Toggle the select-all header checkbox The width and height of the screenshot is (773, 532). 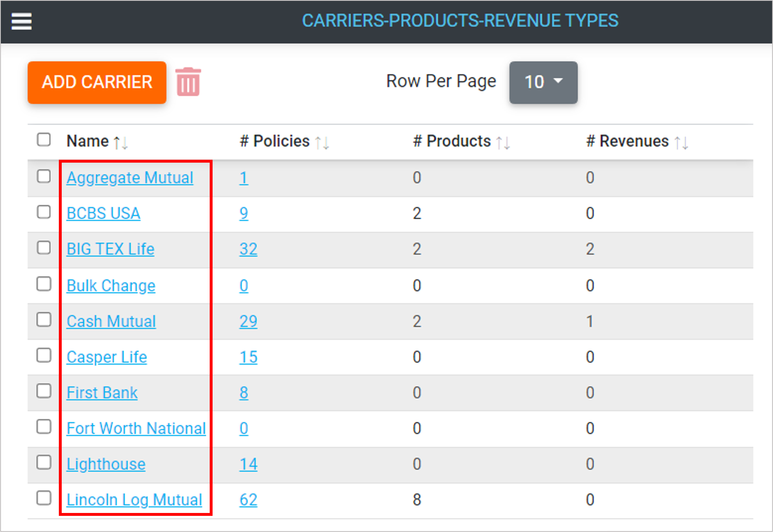(x=44, y=140)
